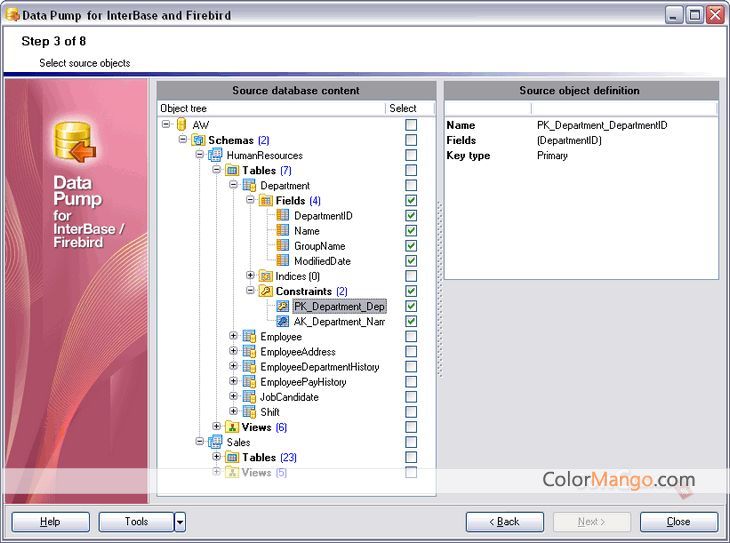This screenshot has width=730, height=543.
Task: Click the Tools button
Action: 136,522
